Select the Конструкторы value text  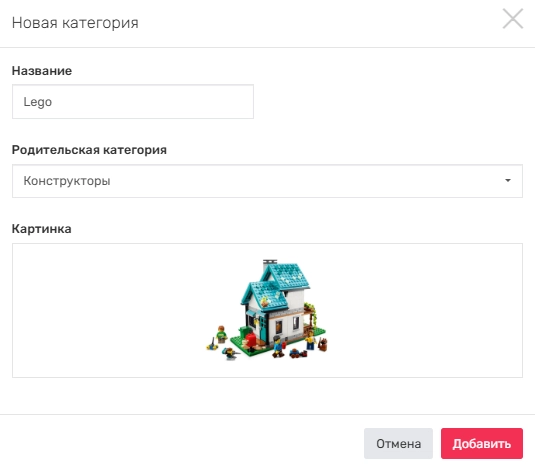tap(67, 181)
